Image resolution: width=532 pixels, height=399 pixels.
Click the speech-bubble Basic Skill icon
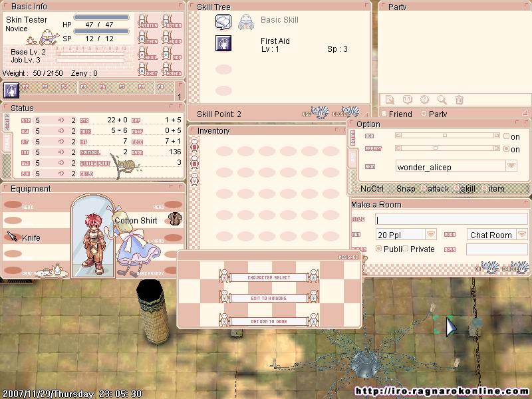pos(223,22)
